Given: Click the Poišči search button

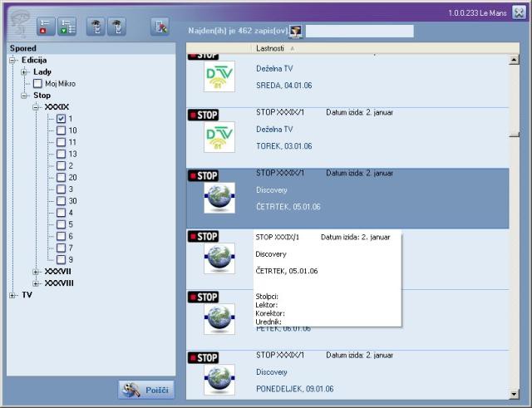Looking at the screenshot, I should (x=146, y=390).
